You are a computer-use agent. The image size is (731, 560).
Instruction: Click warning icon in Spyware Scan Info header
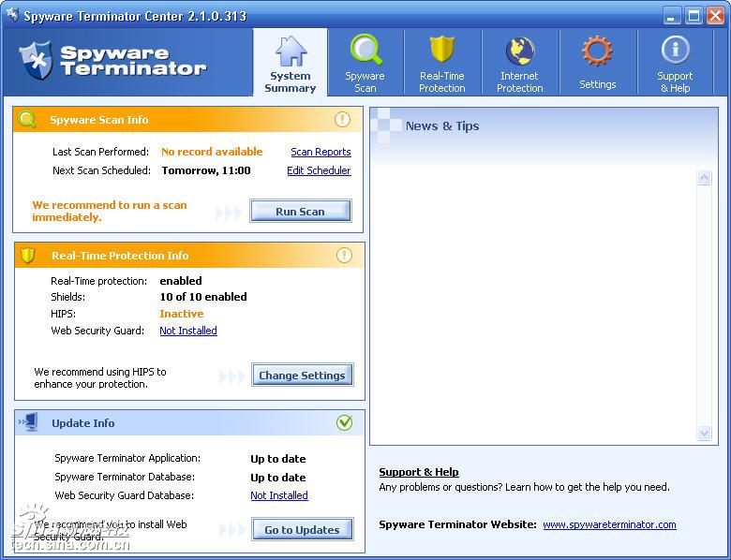(342, 119)
